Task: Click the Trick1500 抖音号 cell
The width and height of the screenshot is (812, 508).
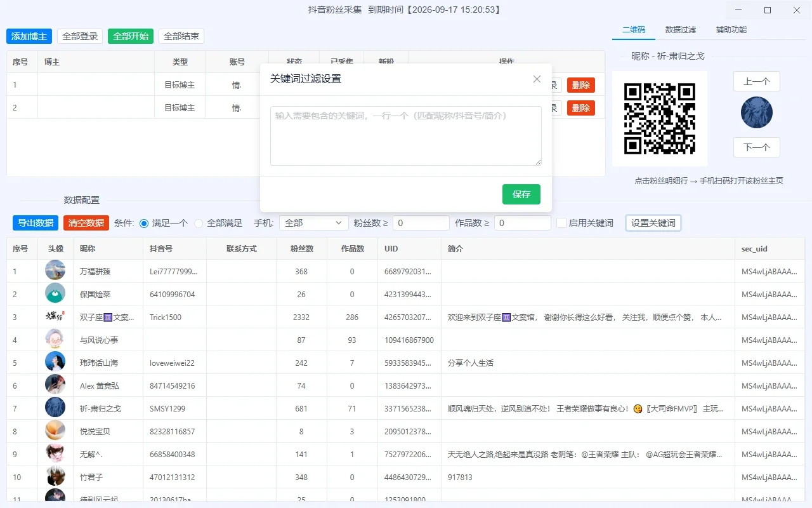Action: (174, 317)
